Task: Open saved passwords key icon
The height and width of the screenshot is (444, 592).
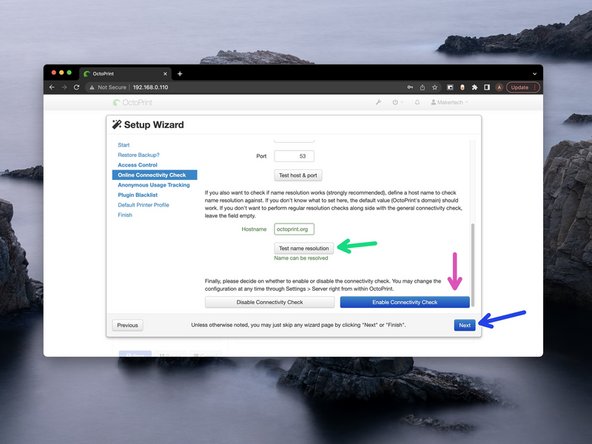Action: click(410, 87)
